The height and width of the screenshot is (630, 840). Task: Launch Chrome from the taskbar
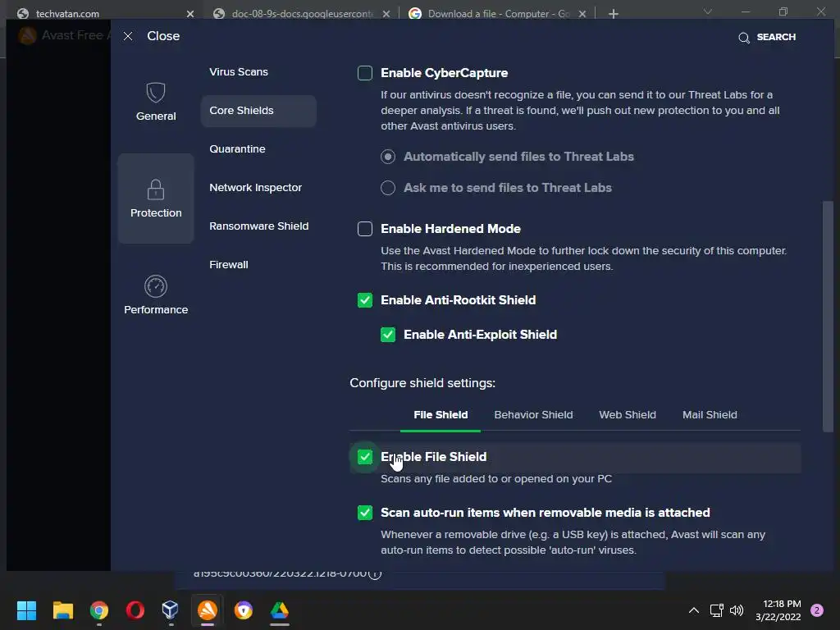pos(99,610)
